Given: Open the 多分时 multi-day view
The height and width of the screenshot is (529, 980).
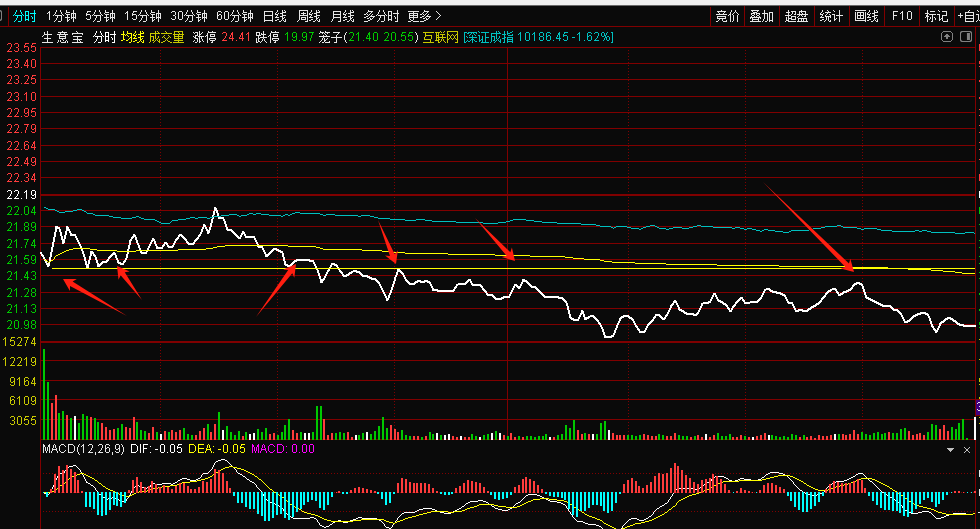Looking at the screenshot, I should 381,16.
